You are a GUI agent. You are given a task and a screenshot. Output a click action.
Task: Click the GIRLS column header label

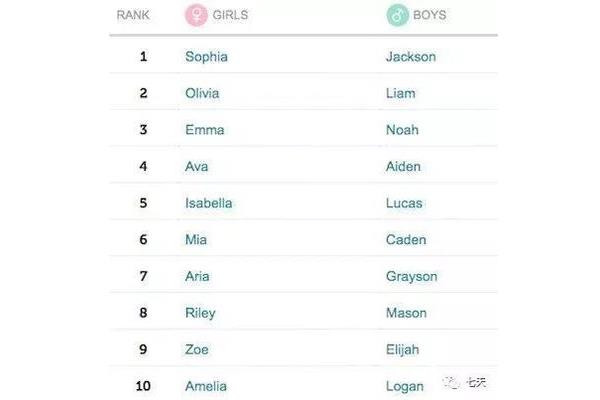point(230,15)
